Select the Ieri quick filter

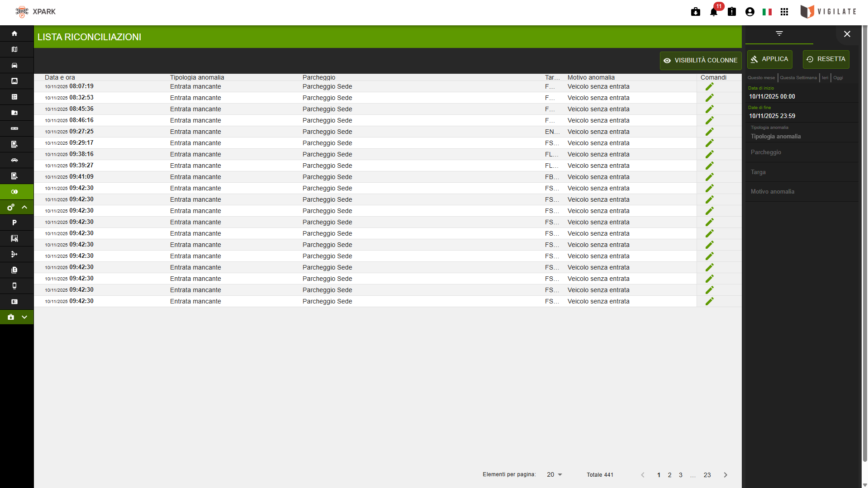(825, 78)
